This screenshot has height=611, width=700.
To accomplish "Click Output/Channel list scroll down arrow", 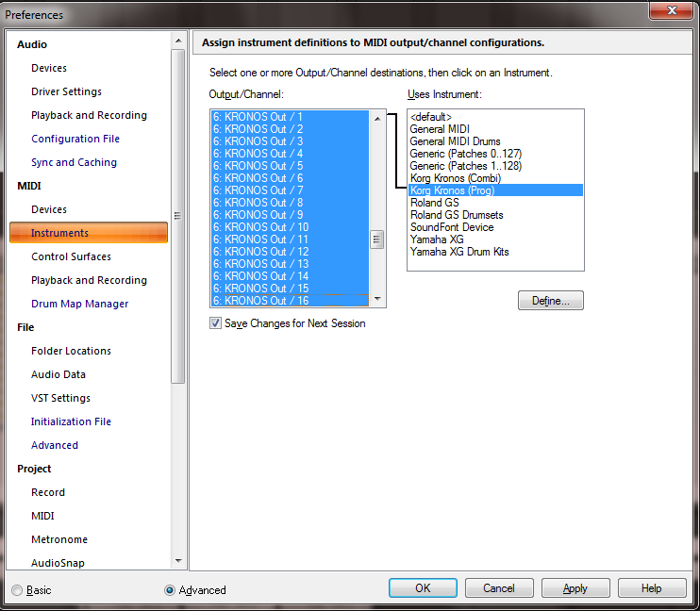I will tap(377, 299).
